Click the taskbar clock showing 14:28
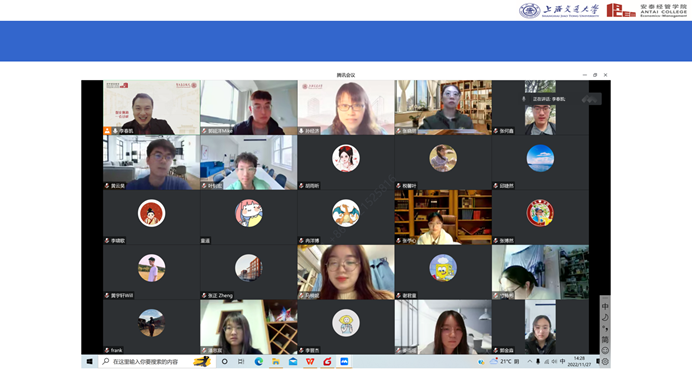This screenshot has width=692, height=390. coord(579,361)
